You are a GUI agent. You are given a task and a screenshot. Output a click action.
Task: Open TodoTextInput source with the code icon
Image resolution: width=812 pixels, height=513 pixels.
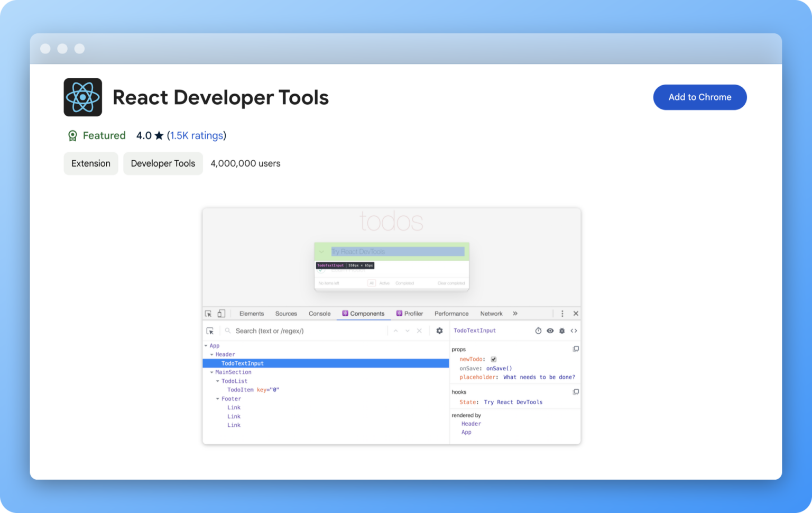coord(574,331)
